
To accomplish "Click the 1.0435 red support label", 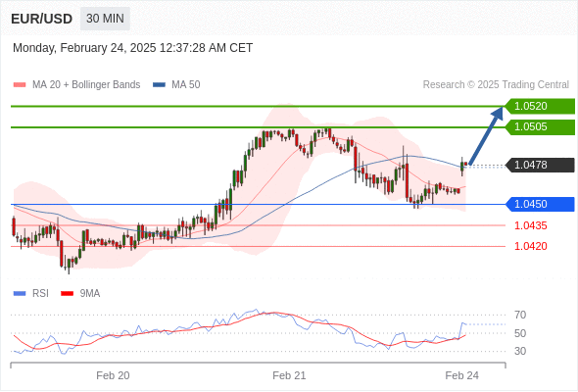I will (x=530, y=225).
